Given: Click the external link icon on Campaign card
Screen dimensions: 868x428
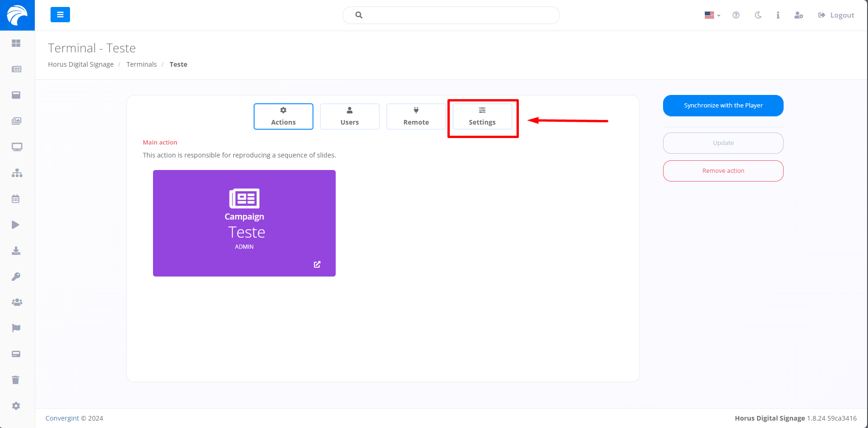Looking at the screenshot, I should point(317,264).
